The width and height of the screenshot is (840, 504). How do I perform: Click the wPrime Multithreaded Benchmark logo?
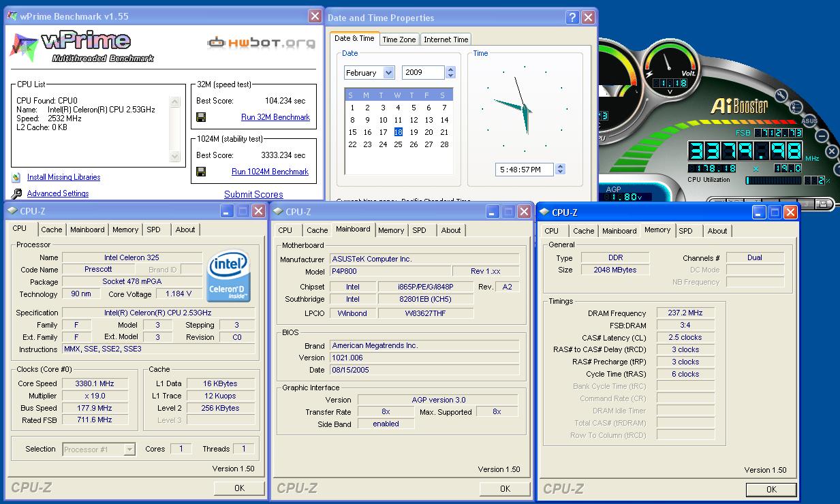click(x=82, y=46)
